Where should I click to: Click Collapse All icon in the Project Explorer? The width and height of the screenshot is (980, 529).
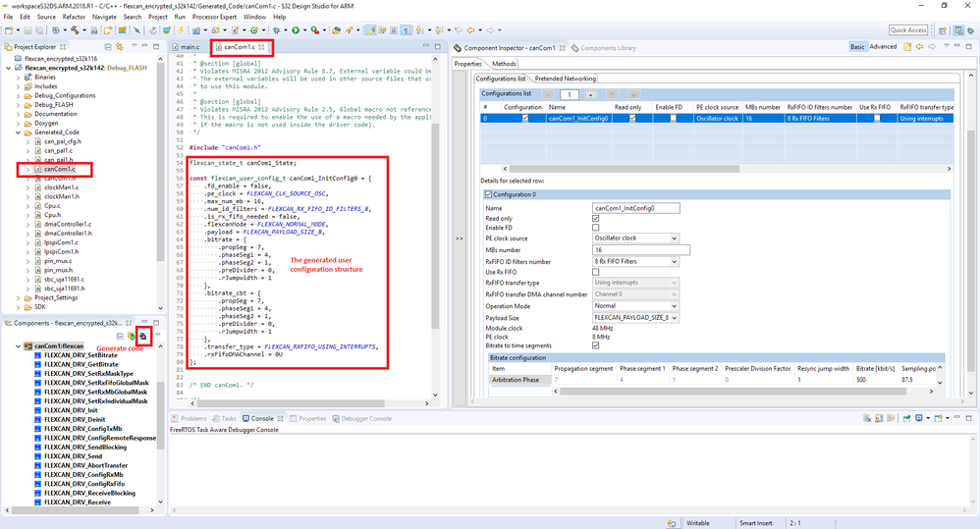[108, 47]
